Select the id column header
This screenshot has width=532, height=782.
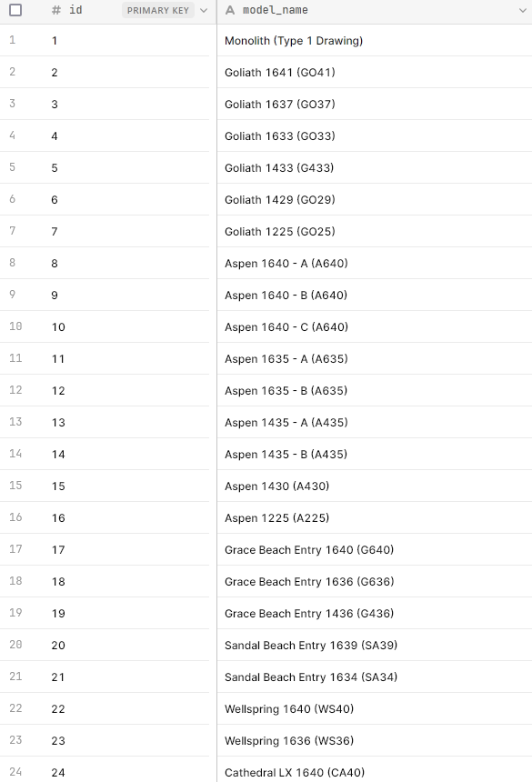[x=108, y=11]
